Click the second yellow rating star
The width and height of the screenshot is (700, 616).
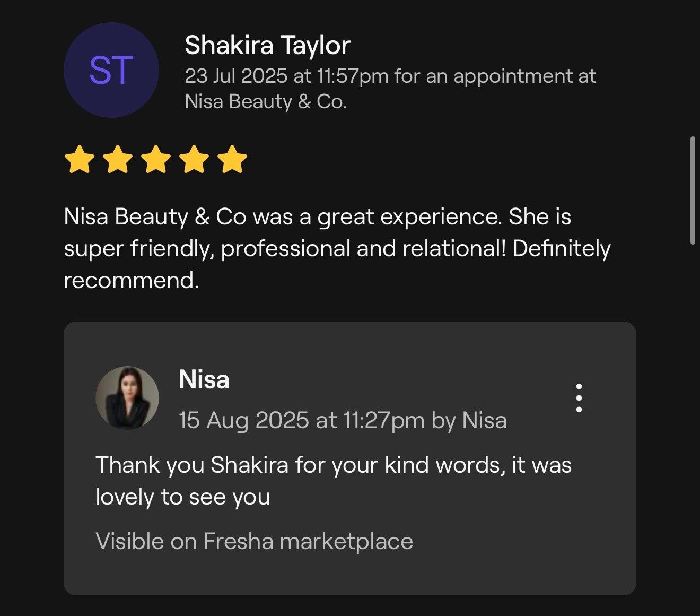point(118,160)
